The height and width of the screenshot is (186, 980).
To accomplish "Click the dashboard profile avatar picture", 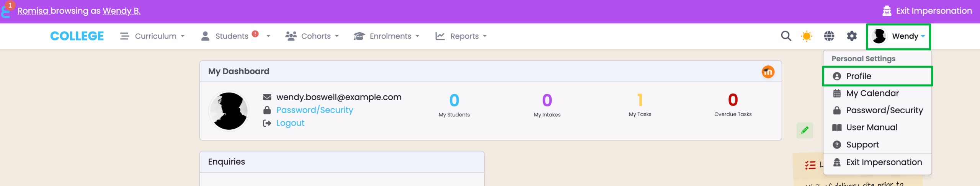I will [229, 111].
